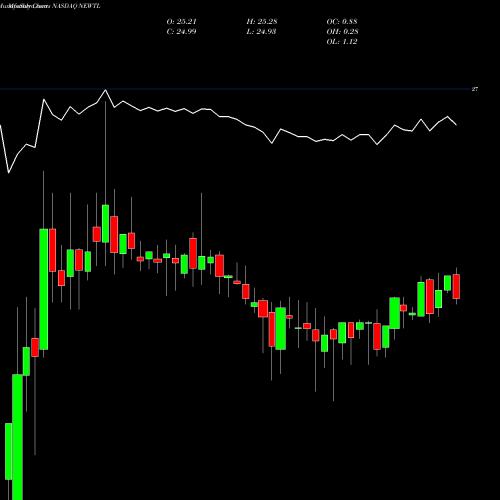Click the last point of the white line

pos(456,125)
